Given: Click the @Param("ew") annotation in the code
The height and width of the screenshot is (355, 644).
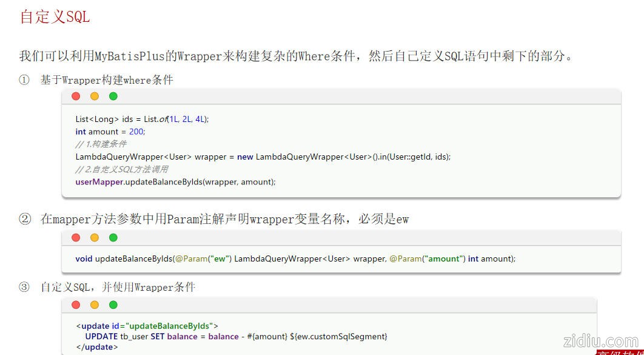Looking at the screenshot, I should (203, 259).
